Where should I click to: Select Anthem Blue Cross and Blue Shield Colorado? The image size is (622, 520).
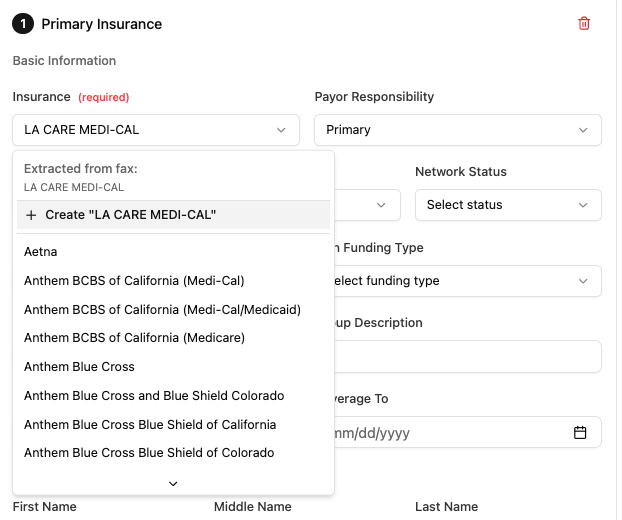(173, 396)
